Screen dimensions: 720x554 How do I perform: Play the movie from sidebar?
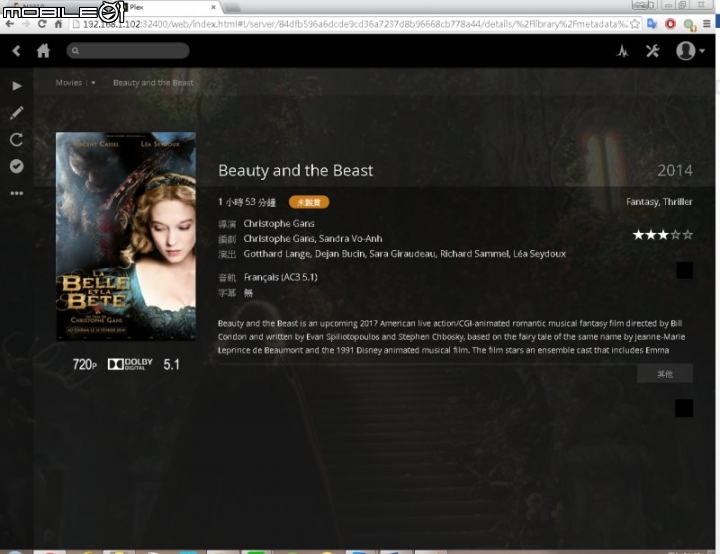point(17,86)
